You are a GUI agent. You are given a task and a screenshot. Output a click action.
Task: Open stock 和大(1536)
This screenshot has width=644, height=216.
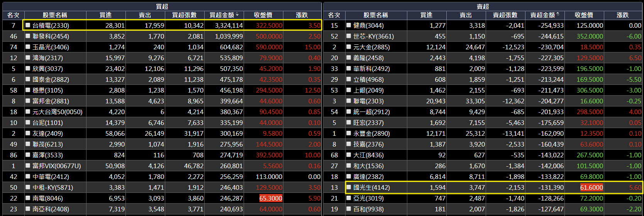[368, 166]
